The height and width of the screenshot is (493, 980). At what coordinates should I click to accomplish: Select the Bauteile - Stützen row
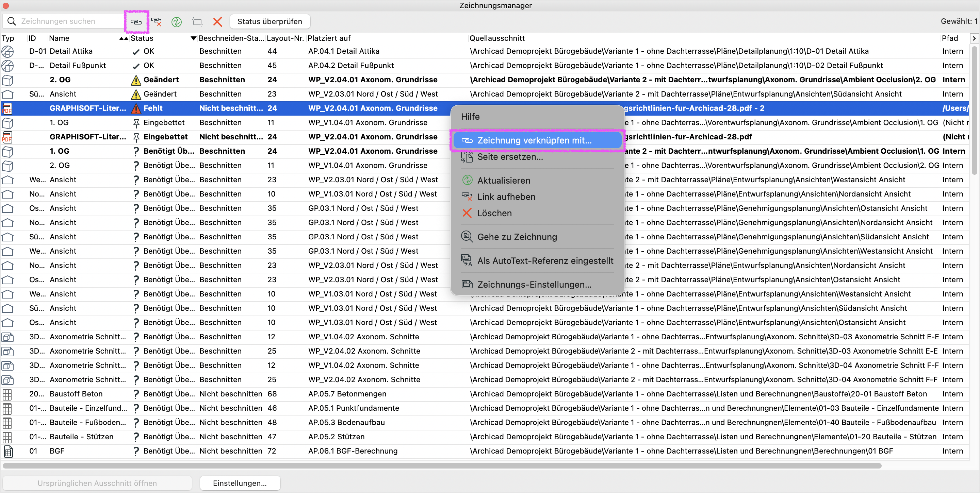pos(485,437)
